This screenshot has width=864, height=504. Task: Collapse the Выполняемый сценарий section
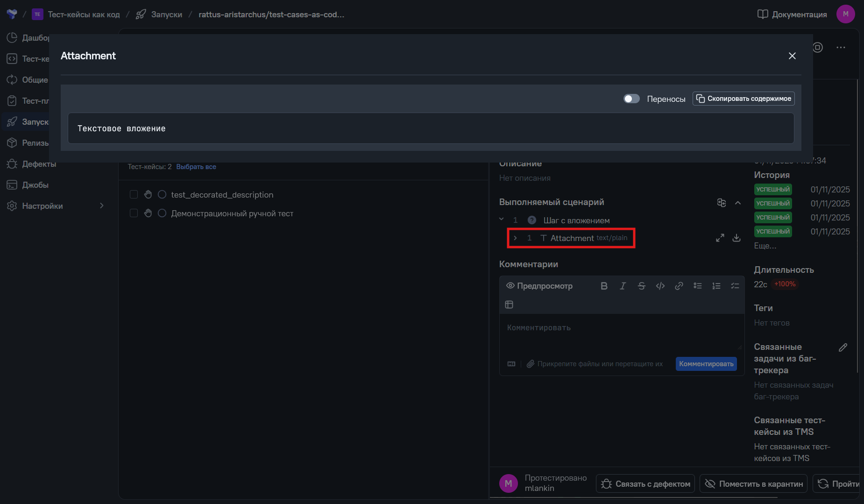click(x=738, y=203)
